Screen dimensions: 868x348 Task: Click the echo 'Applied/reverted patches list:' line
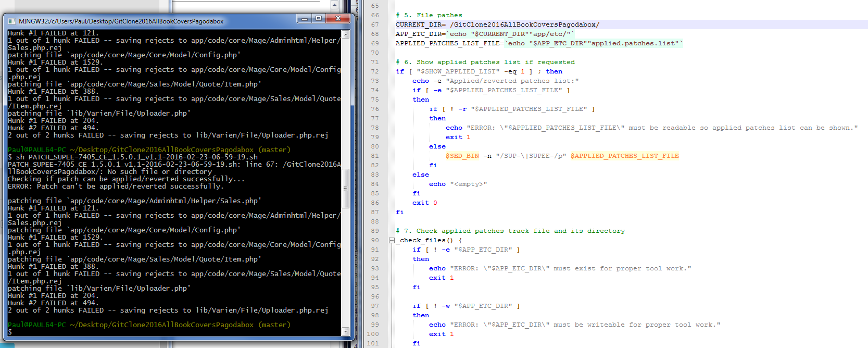tap(496, 81)
